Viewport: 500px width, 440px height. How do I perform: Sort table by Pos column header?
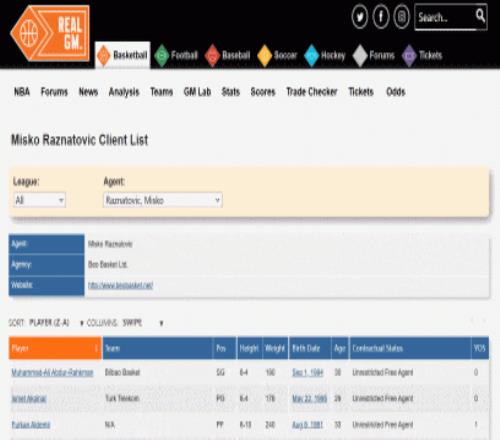(225, 348)
